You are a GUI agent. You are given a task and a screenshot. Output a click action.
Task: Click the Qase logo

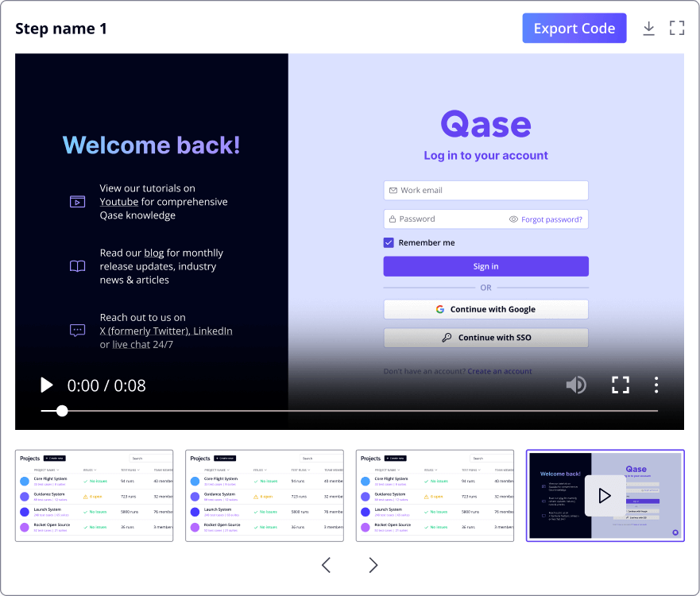pos(485,123)
